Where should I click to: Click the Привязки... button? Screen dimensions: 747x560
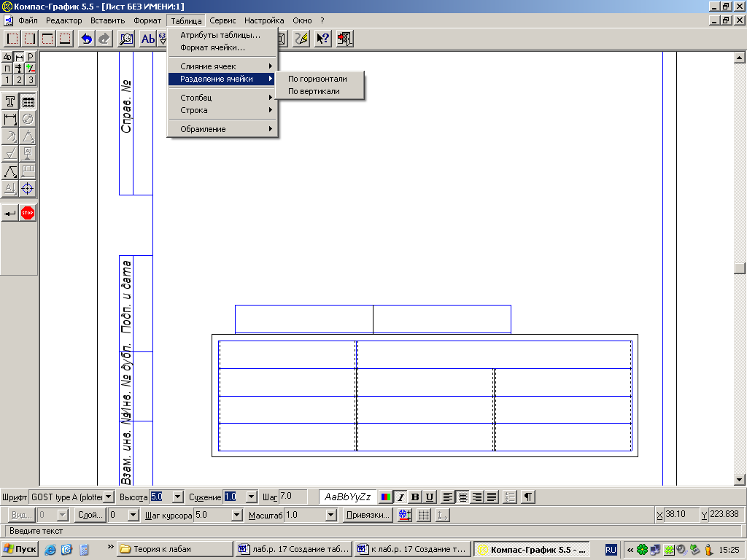point(368,515)
